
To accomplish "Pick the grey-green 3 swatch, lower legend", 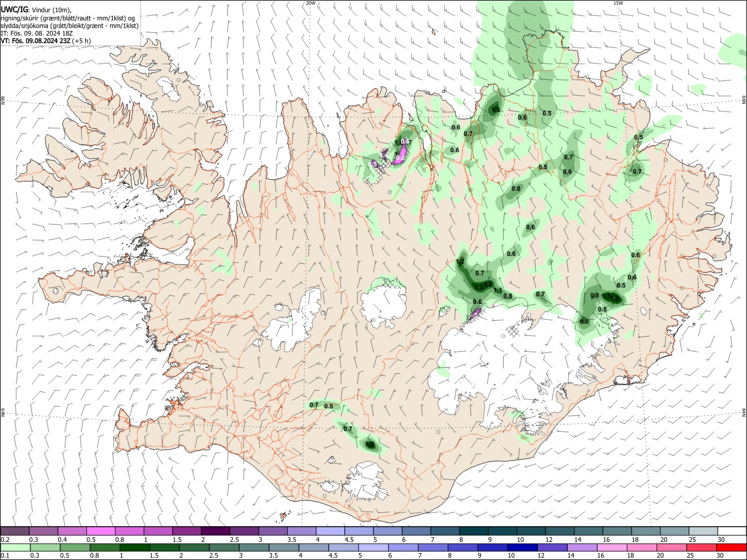I will pyautogui.click(x=254, y=547).
